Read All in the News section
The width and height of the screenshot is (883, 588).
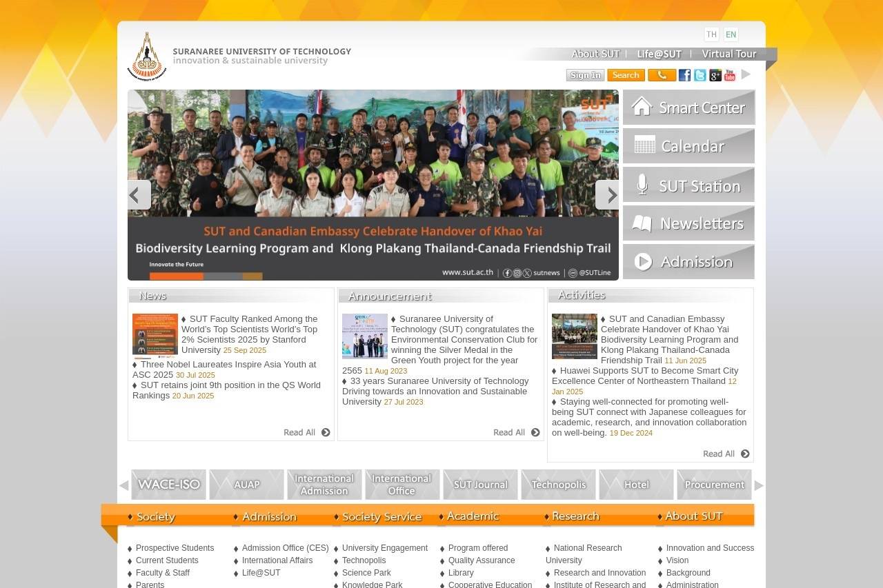307,432
